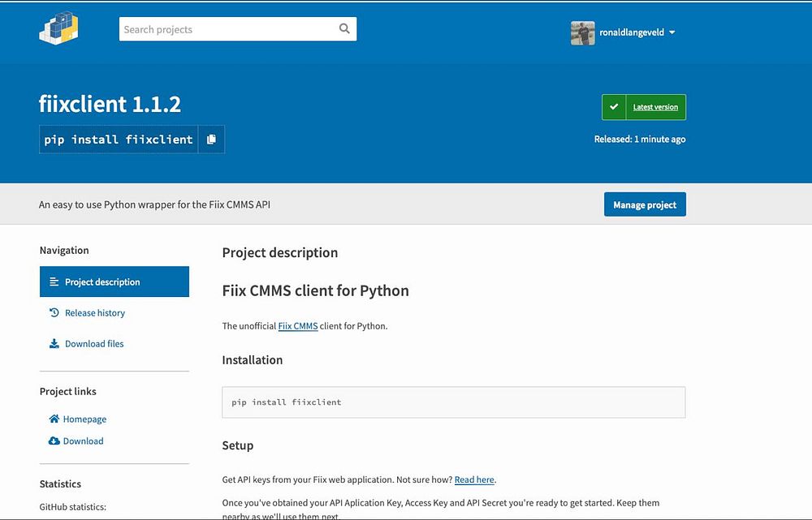Click the ronaldlangeveld avatar picture
The image size is (812, 520).
pyautogui.click(x=582, y=32)
